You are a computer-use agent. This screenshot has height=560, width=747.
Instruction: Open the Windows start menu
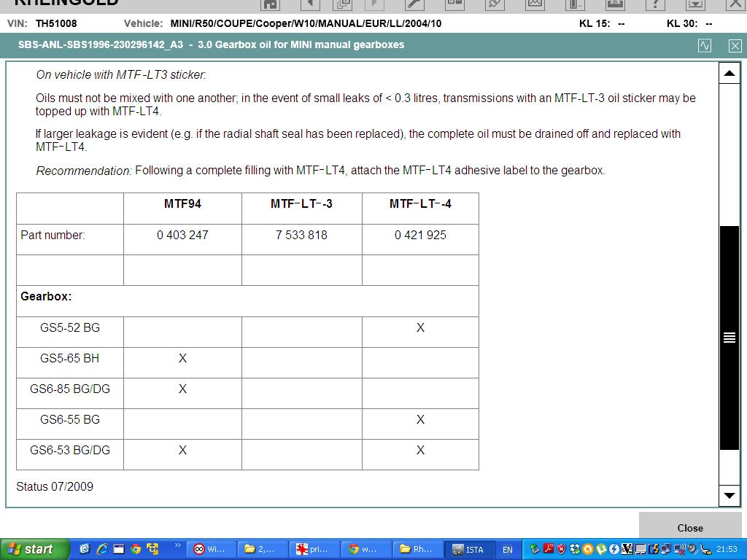[35, 549]
